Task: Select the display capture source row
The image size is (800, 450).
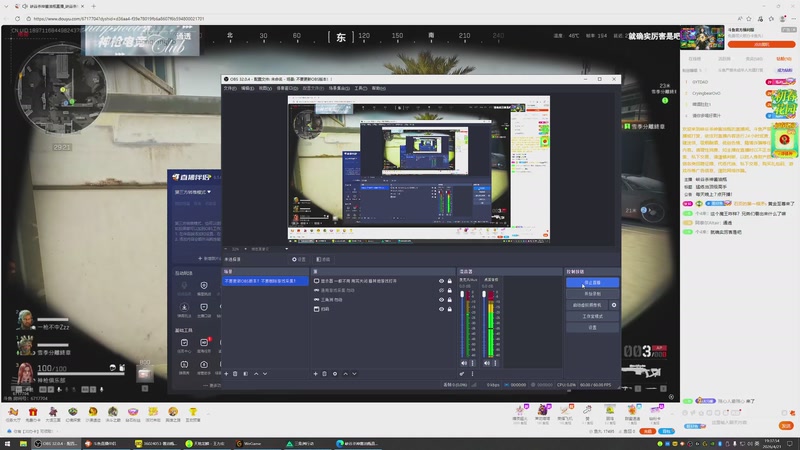Action: tap(383, 281)
